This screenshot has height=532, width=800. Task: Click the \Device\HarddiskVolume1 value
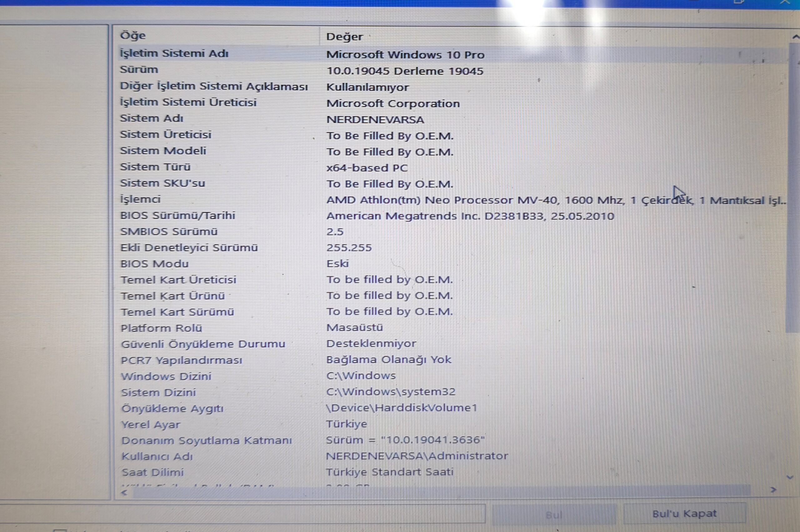(x=401, y=408)
